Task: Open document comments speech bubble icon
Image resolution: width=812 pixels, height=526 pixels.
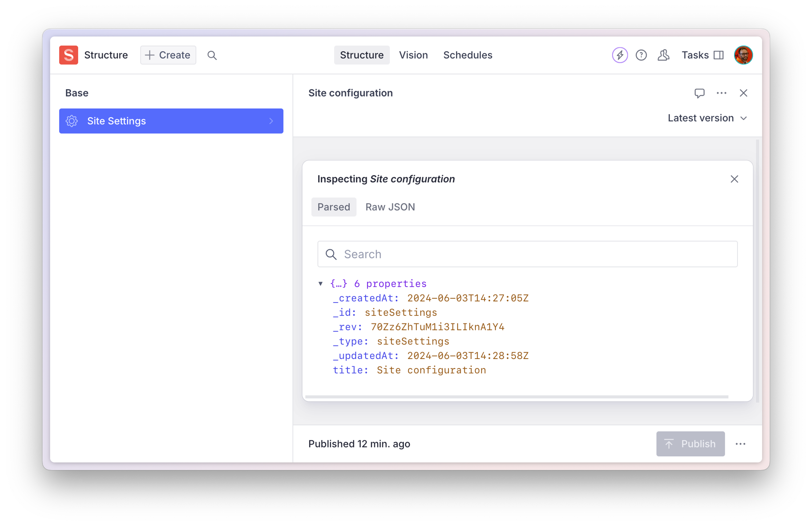Action: click(x=700, y=93)
